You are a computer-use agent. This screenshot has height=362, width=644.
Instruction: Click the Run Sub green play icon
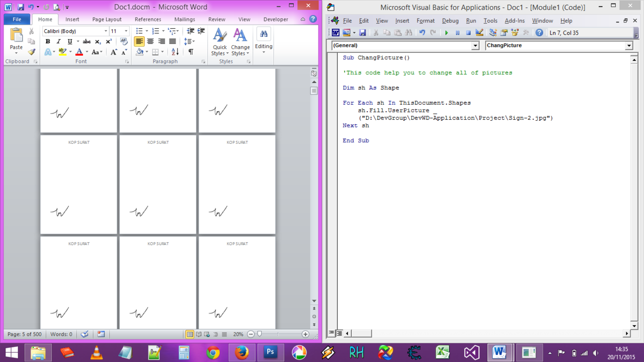pos(446,33)
